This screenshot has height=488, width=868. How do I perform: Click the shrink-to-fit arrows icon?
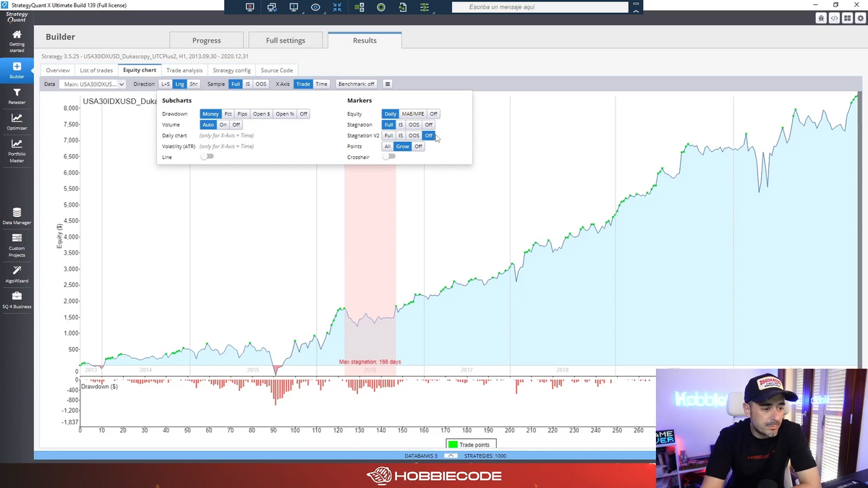337,7
